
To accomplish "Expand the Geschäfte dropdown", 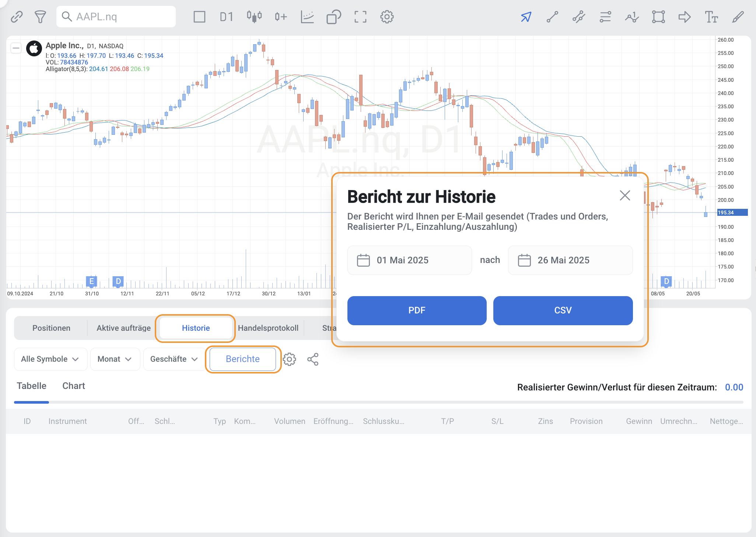I will pos(174,359).
